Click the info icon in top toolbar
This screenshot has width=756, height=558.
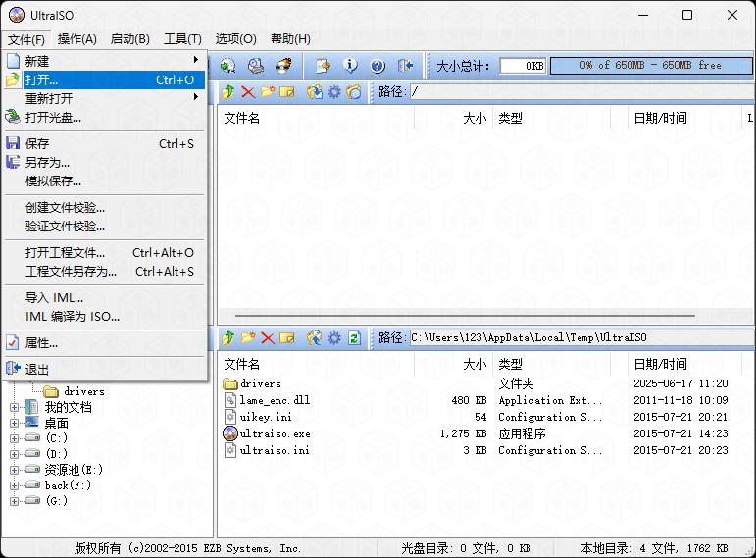pyautogui.click(x=351, y=66)
